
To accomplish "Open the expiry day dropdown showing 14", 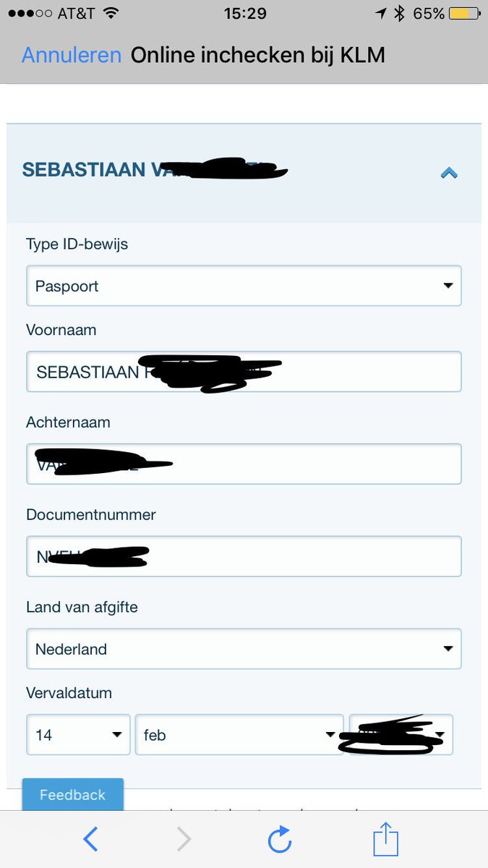I will pos(78,735).
